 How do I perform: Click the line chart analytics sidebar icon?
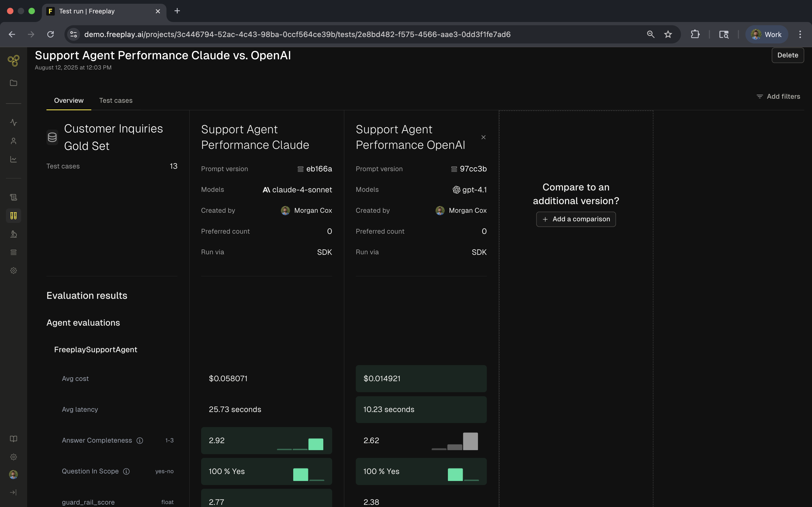coord(13,159)
